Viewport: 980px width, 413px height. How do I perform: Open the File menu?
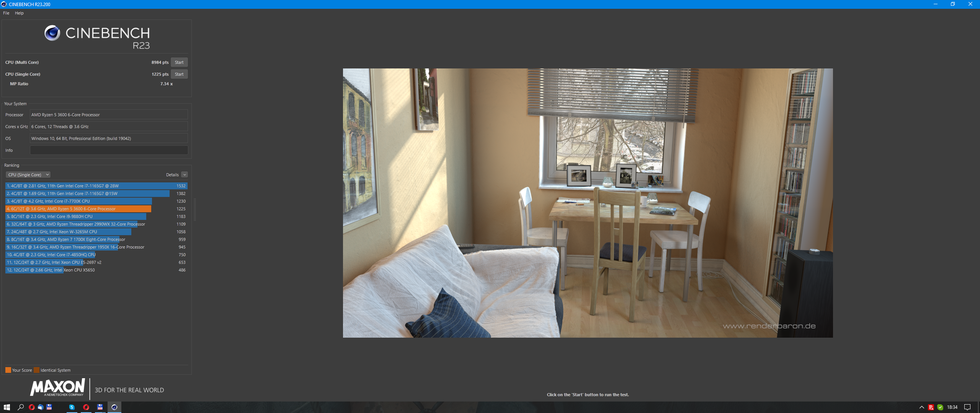[6, 13]
